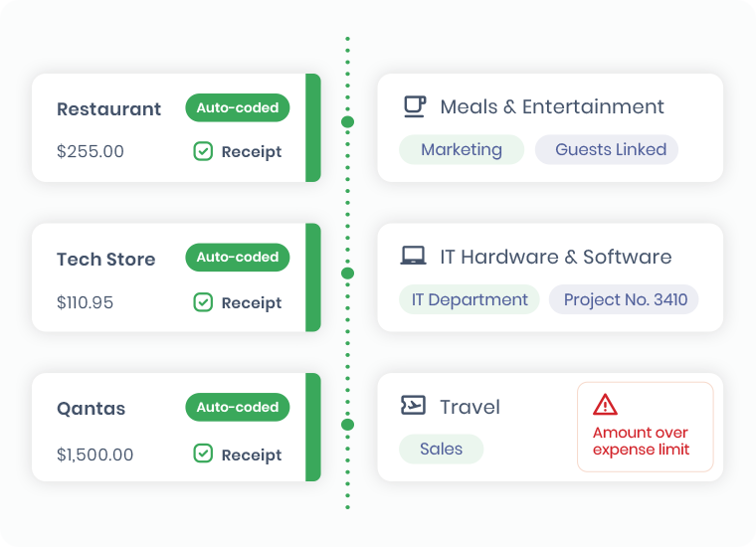This screenshot has height=547, width=756.
Task: Toggle the Receipt checkbox on Qantas expense
Action: point(203,454)
